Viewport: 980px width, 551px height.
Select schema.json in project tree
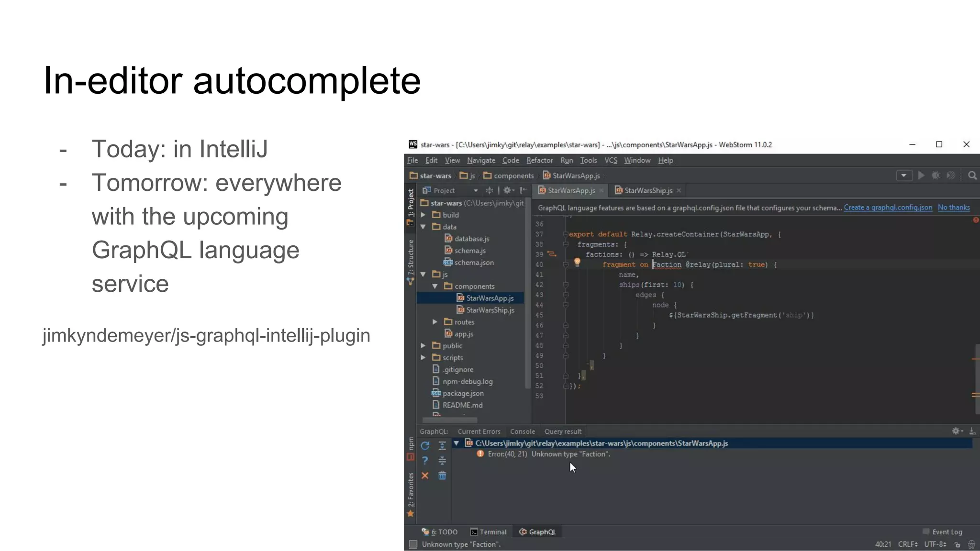469,262
